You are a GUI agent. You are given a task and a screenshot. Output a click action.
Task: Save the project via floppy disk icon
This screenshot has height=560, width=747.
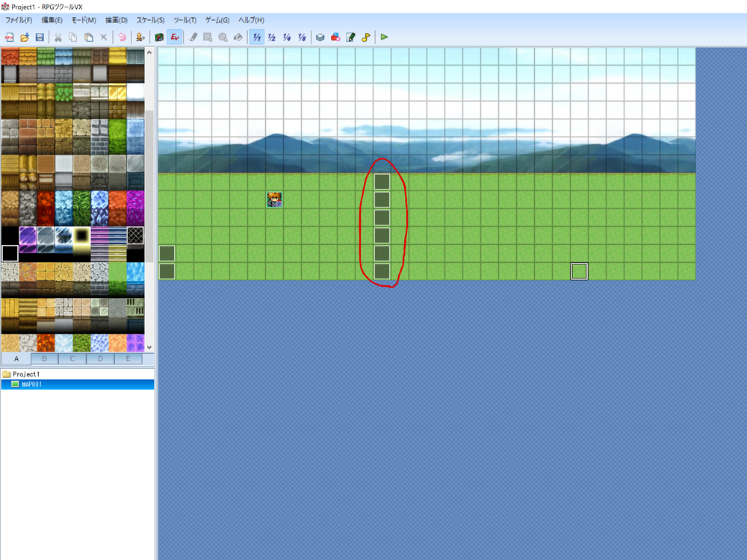40,37
